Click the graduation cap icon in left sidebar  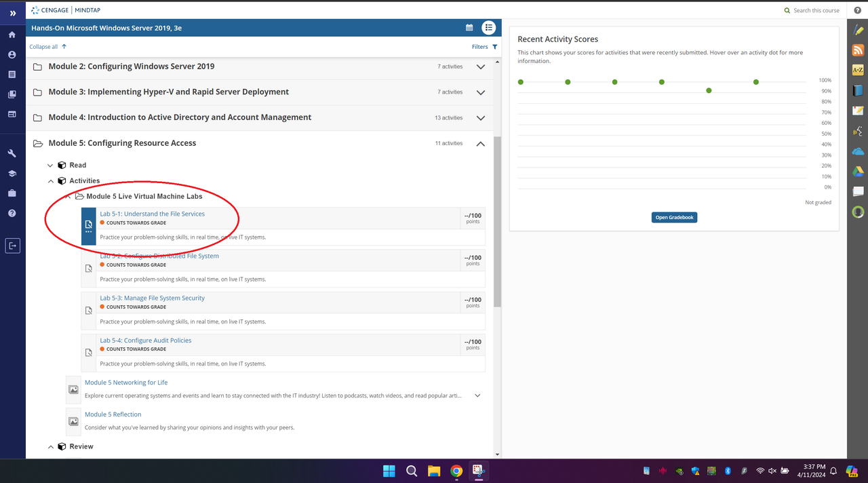click(12, 174)
